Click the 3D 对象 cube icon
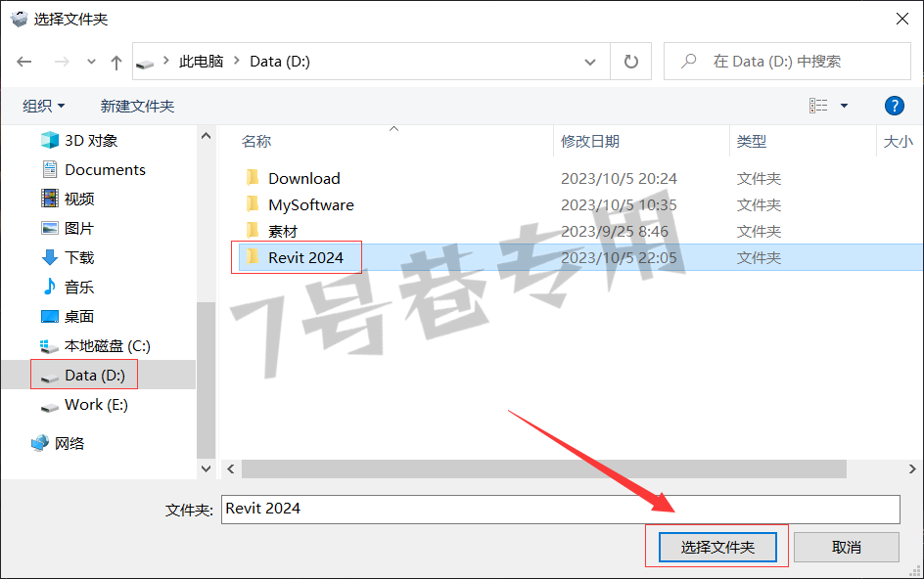The image size is (924, 579). tap(50, 140)
